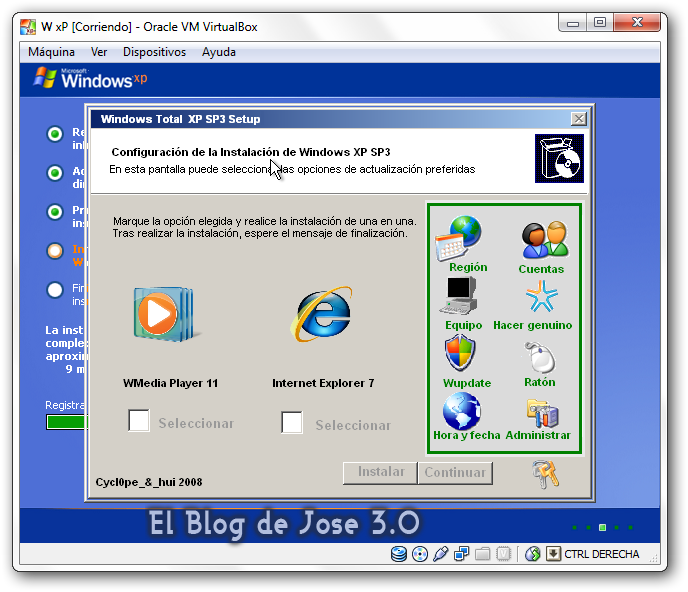
Task: Open the Administrar tools icon
Action: pyautogui.click(x=542, y=413)
